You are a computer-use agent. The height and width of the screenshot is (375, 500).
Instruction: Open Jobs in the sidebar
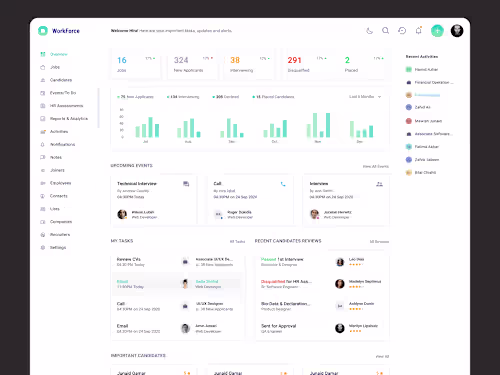tap(55, 67)
